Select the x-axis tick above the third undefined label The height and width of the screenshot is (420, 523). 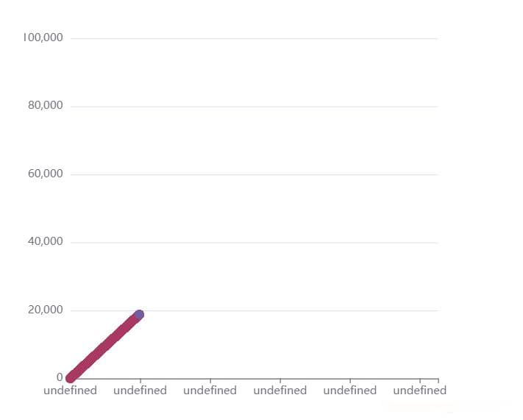tap(210, 380)
